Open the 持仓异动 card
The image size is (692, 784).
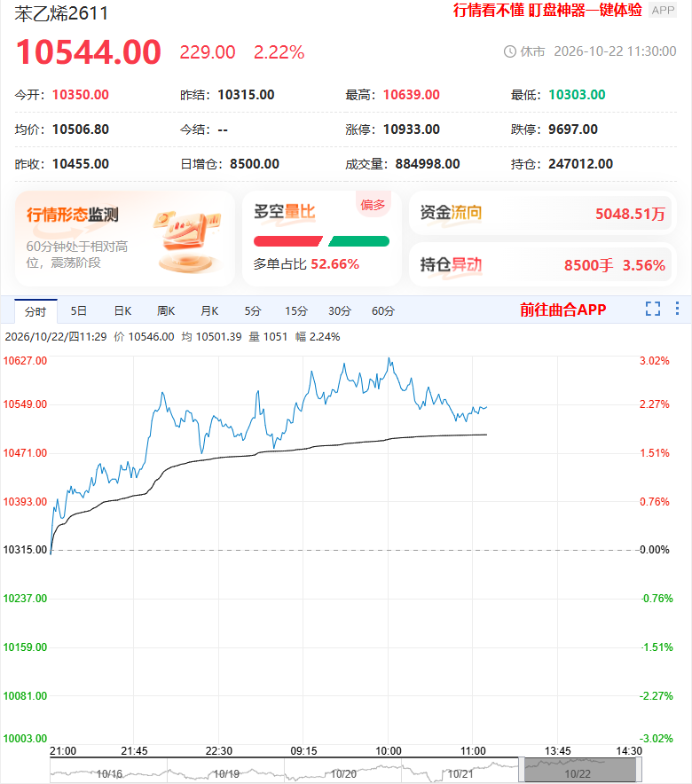pos(542,264)
